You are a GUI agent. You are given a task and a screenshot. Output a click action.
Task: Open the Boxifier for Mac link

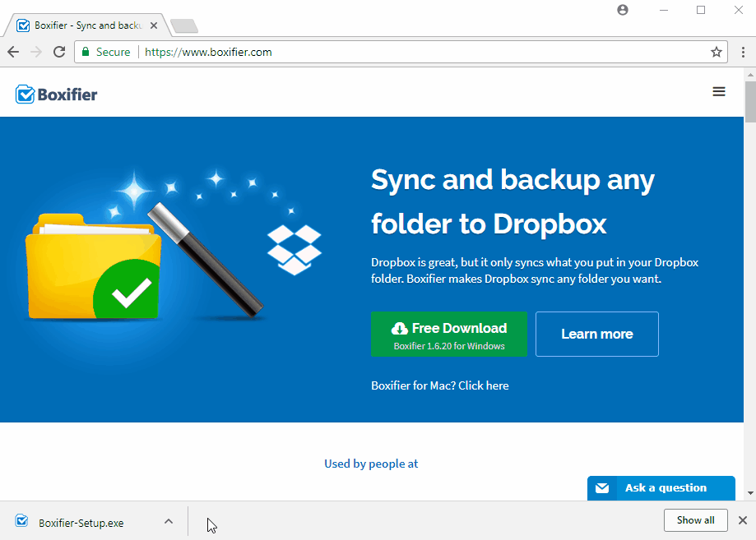point(440,385)
